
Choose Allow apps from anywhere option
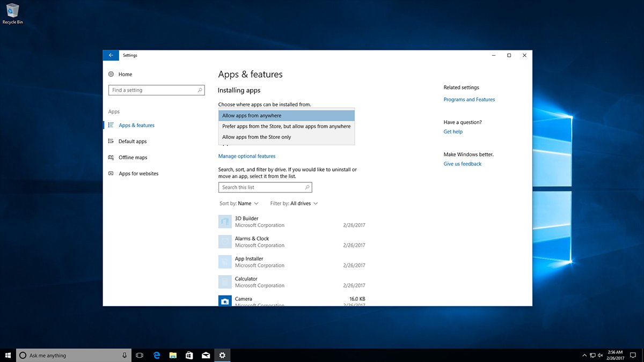(x=287, y=116)
